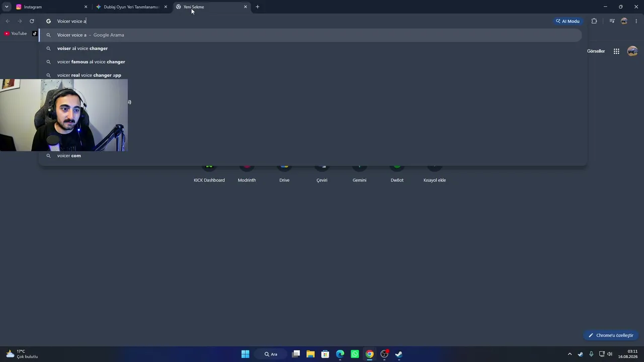The image size is (644, 362).
Task: Open the Chrome profile avatar in toolbar
Action: [624, 21]
